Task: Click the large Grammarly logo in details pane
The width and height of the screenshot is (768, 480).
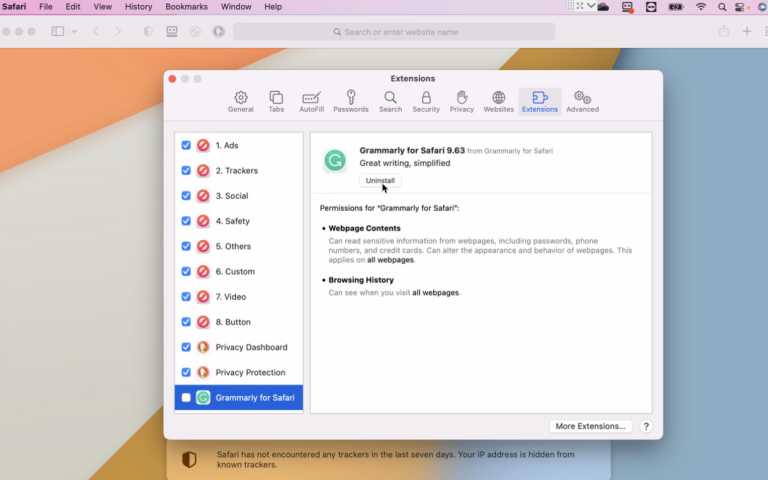Action: point(335,160)
